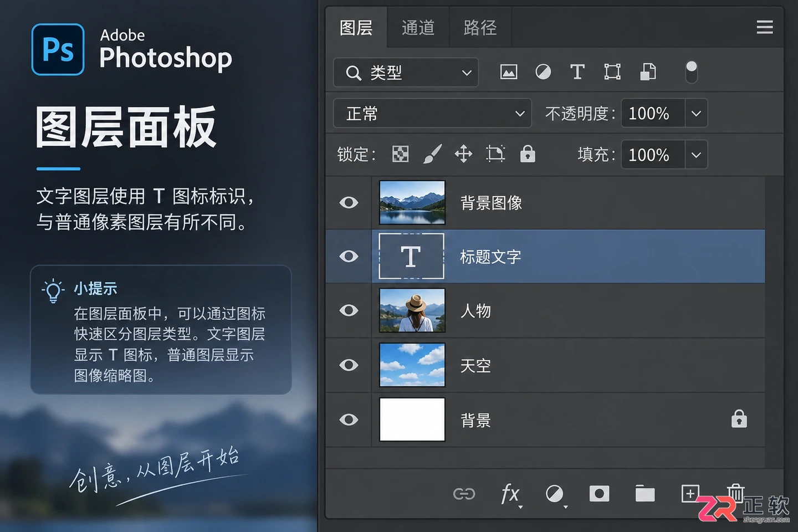Click the search magnifier in 类型 filter
The width and height of the screenshot is (798, 532).
click(x=354, y=73)
